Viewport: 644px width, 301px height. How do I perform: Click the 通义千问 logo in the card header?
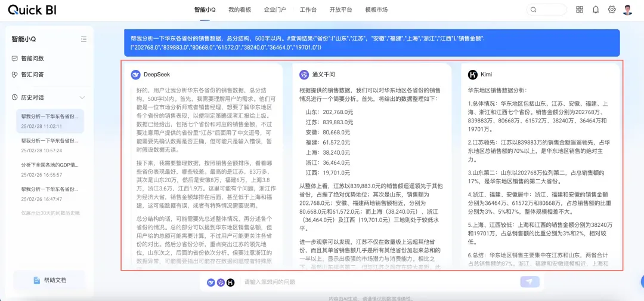click(304, 75)
